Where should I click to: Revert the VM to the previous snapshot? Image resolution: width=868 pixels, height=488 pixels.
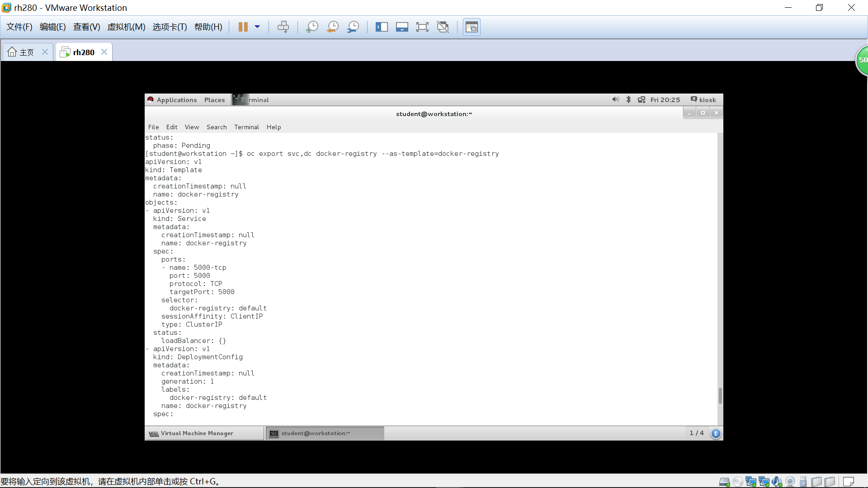click(x=332, y=27)
